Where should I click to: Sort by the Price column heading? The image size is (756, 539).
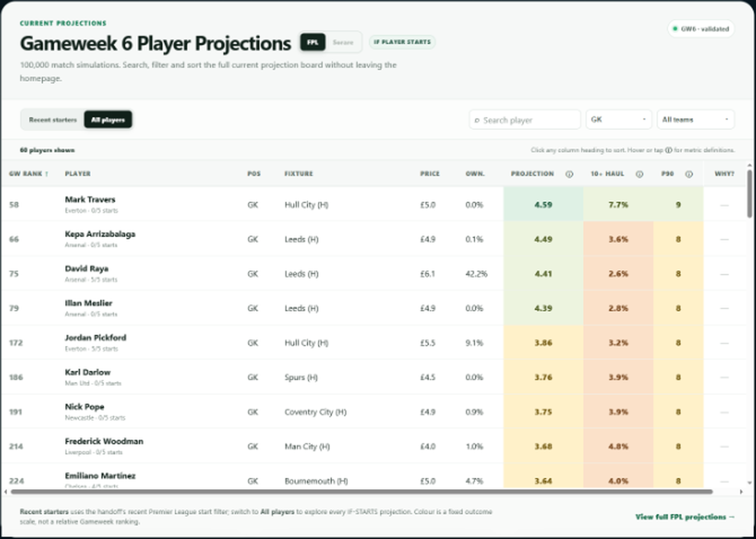coord(430,174)
